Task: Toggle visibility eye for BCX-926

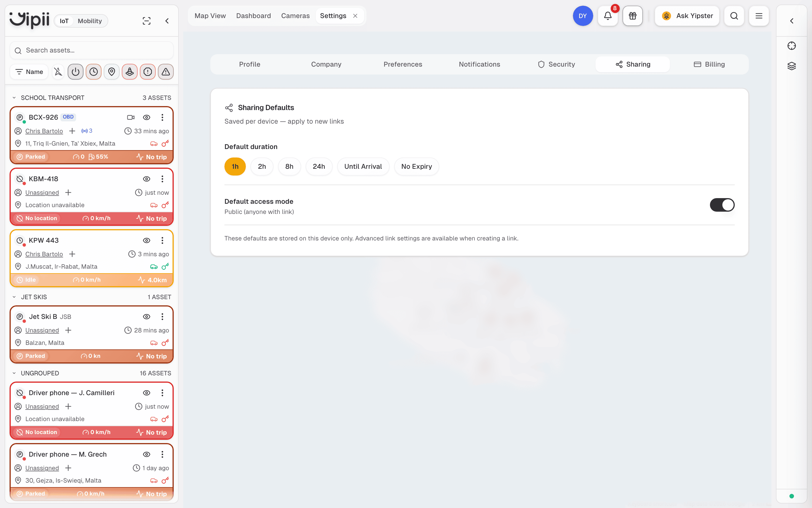Action: pos(147,117)
